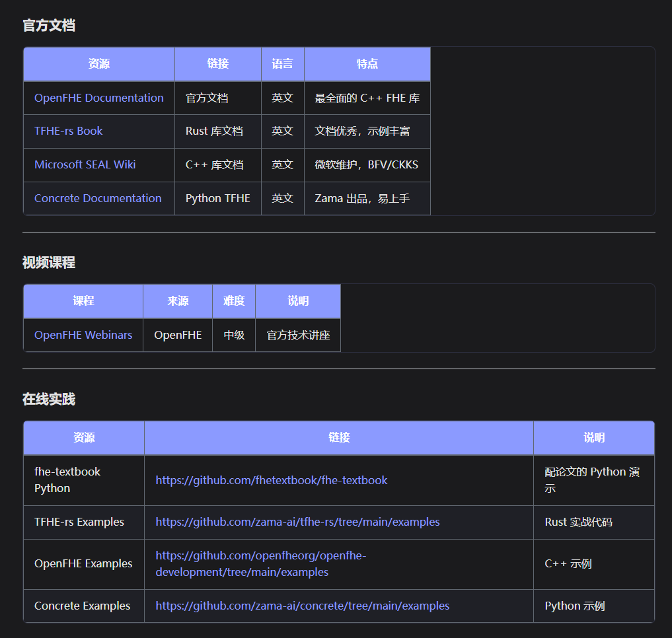
Task: Open the zama-ai/concrete examples GitHub URL
Action: (302, 606)
